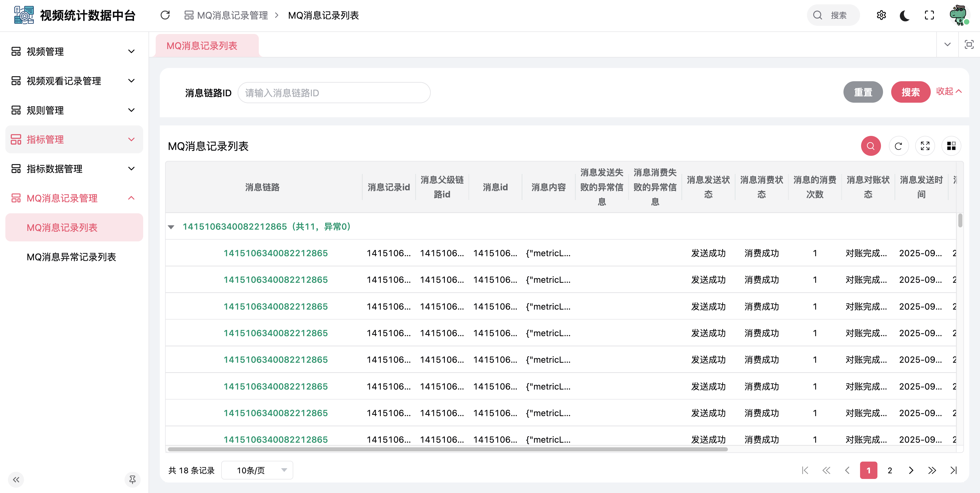
Task: Refresh the MQ message table
Action: (898, 146)
